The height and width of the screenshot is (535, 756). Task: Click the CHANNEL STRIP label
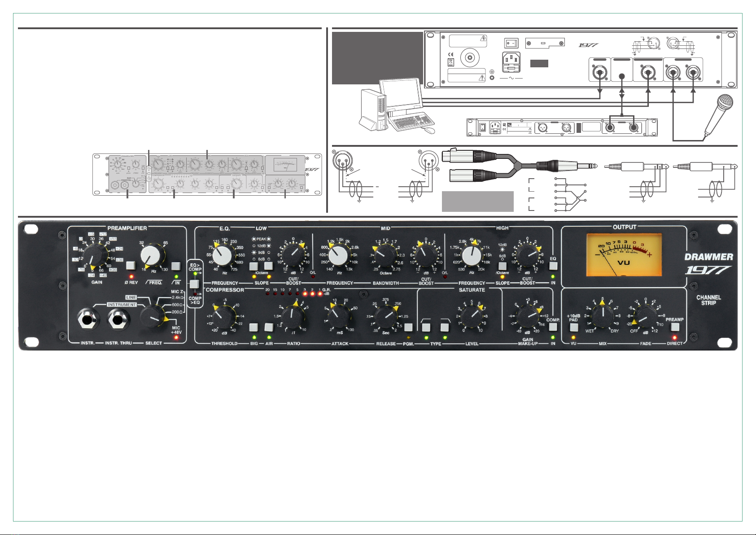pos(708,300)
